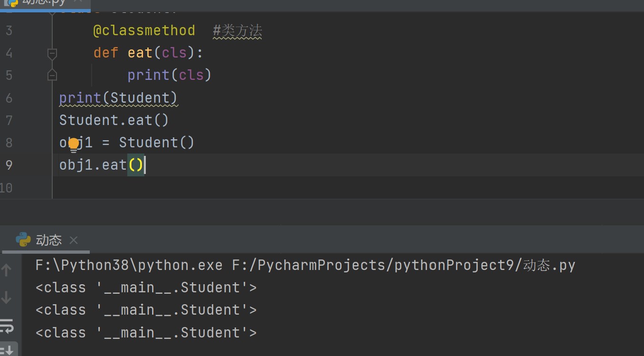Click the Python icon on Run tab 动态
Screen dimensions: 644x356
pyautogui.click(x=23, y=240)
